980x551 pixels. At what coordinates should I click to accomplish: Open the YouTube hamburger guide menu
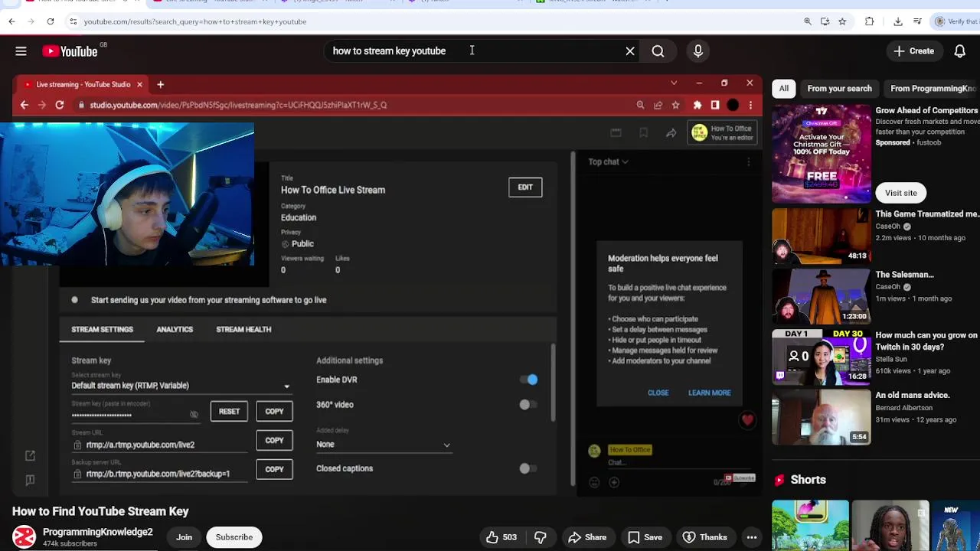(21, 51)
